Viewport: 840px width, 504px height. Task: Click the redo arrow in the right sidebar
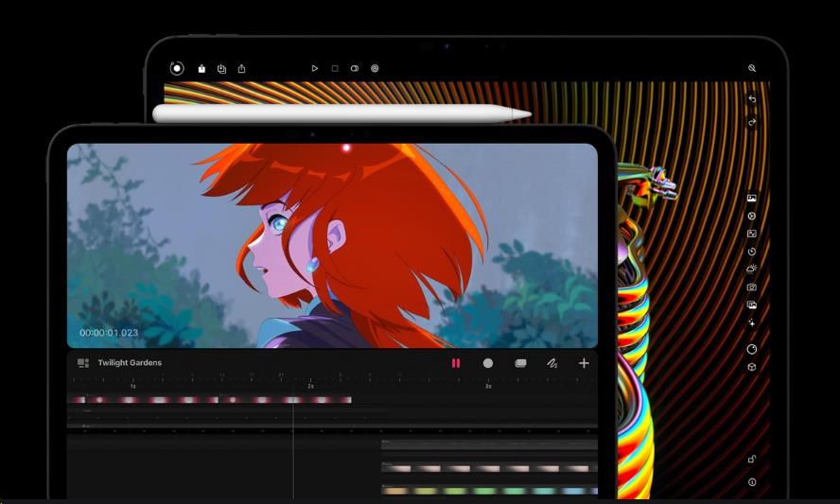pos(752,123)
